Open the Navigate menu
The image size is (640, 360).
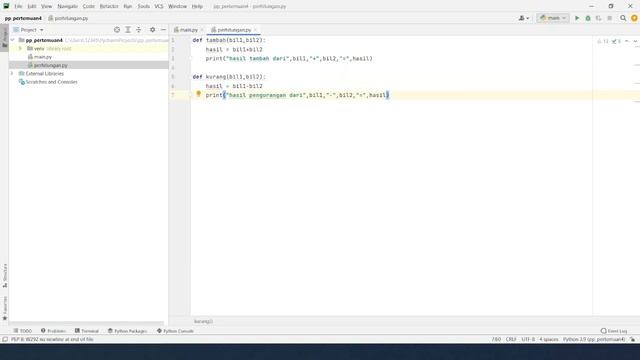pyautogui.click(x=67, y=7)
